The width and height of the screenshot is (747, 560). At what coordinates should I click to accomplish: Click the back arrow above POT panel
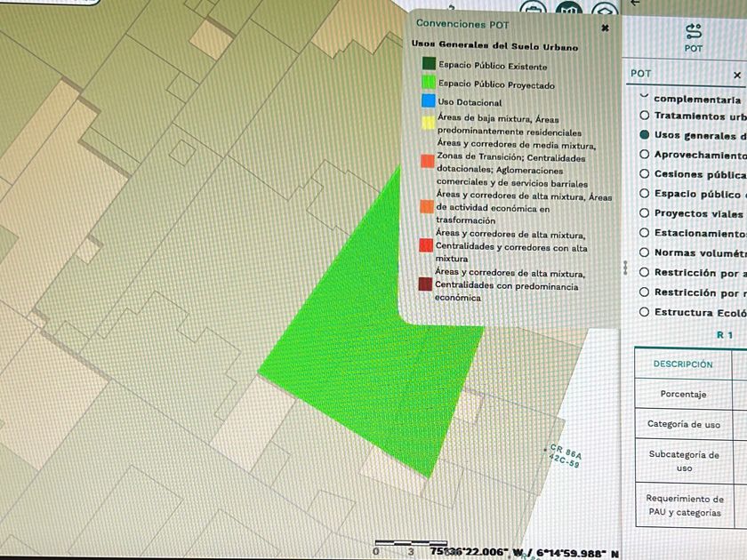(635, 4)
